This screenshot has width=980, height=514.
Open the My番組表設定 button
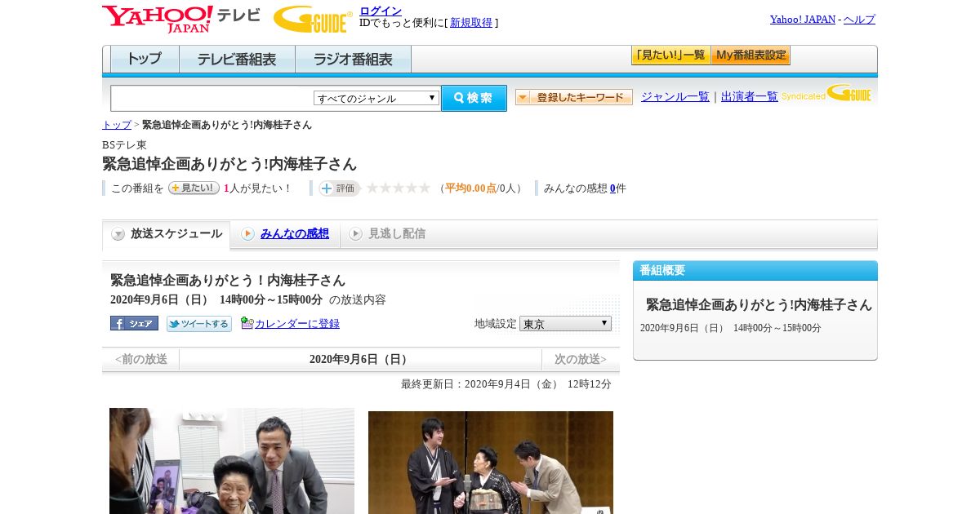click(751, 55)
